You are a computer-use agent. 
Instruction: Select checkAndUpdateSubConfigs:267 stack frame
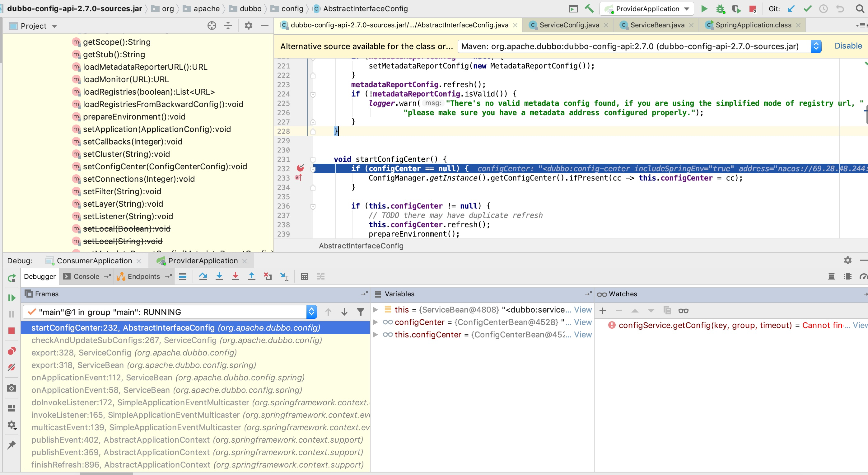coord(177,340)
